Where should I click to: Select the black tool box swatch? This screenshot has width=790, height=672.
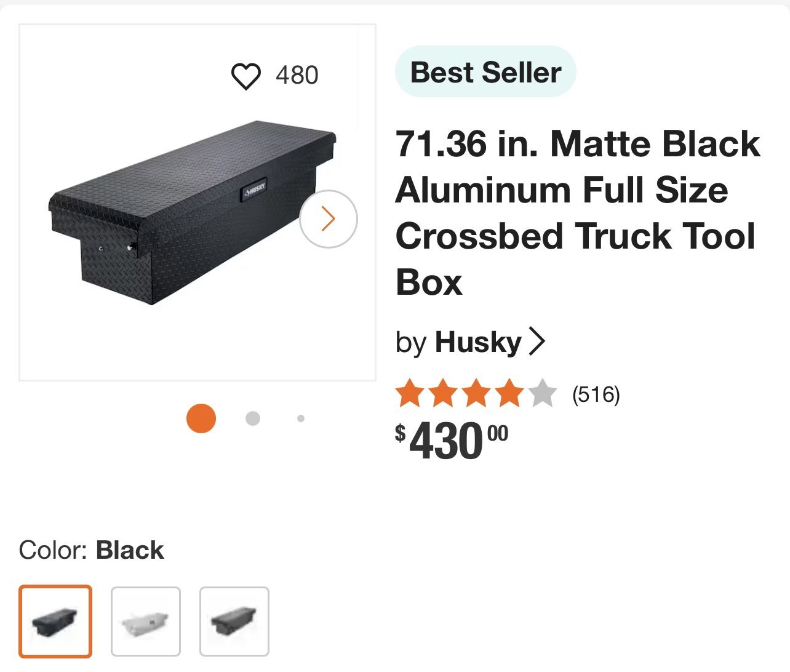pyautogui.click(x=55, y=622)
